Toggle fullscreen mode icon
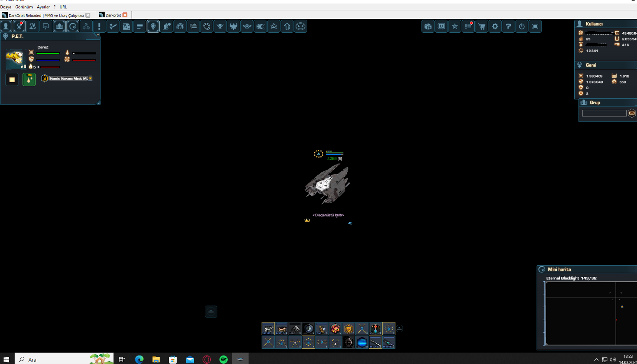The width and height of the screenshot is (637, 364). [535, 26]
